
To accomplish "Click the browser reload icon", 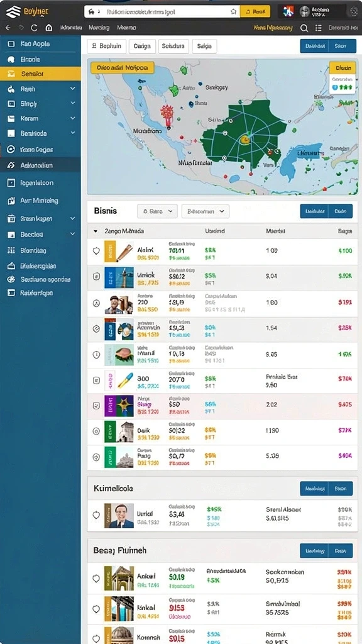I will click(x=34, y=28).
